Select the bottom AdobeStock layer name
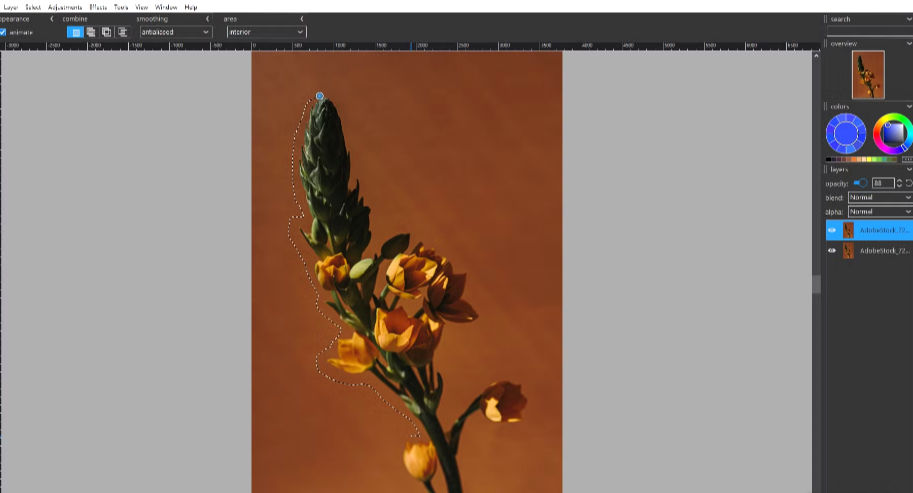Screen dimensions: 913x493 885,251
